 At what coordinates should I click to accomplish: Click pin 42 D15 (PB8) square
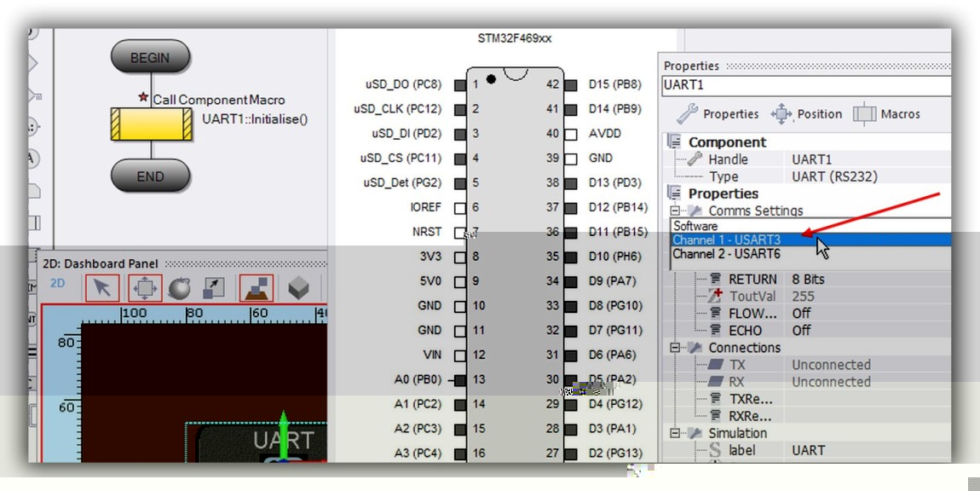(571, 84)
